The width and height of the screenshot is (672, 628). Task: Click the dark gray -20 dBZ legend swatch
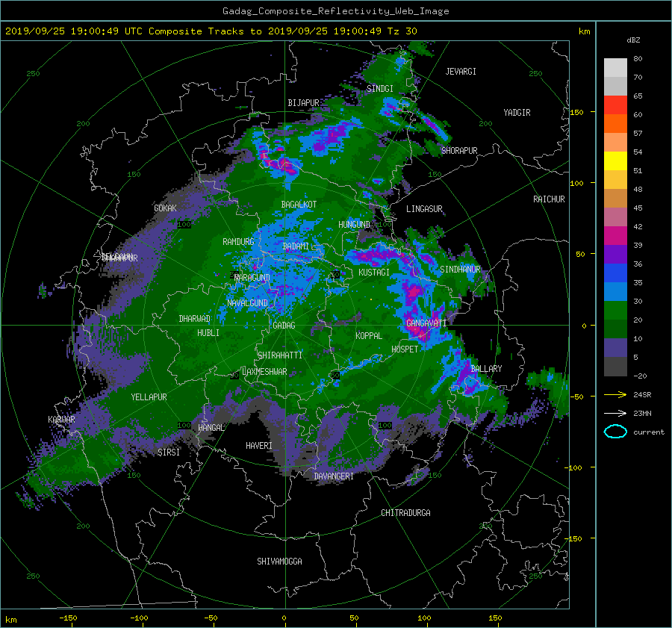click(x=615, y=366)
